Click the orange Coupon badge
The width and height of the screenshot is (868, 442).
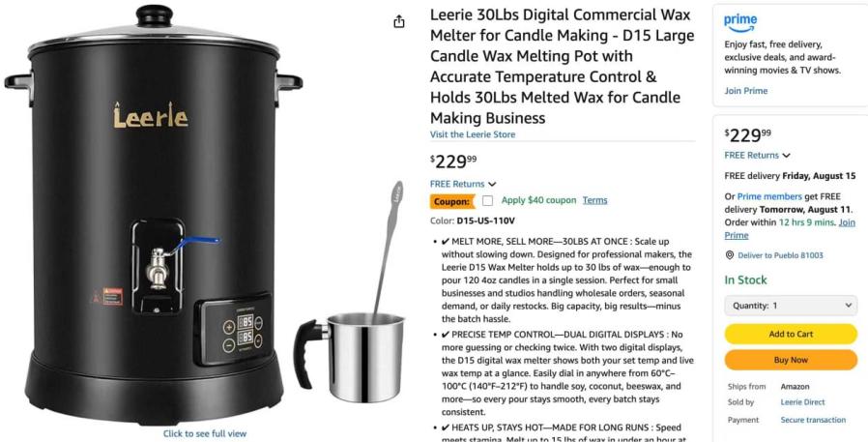tap(451, 201)
